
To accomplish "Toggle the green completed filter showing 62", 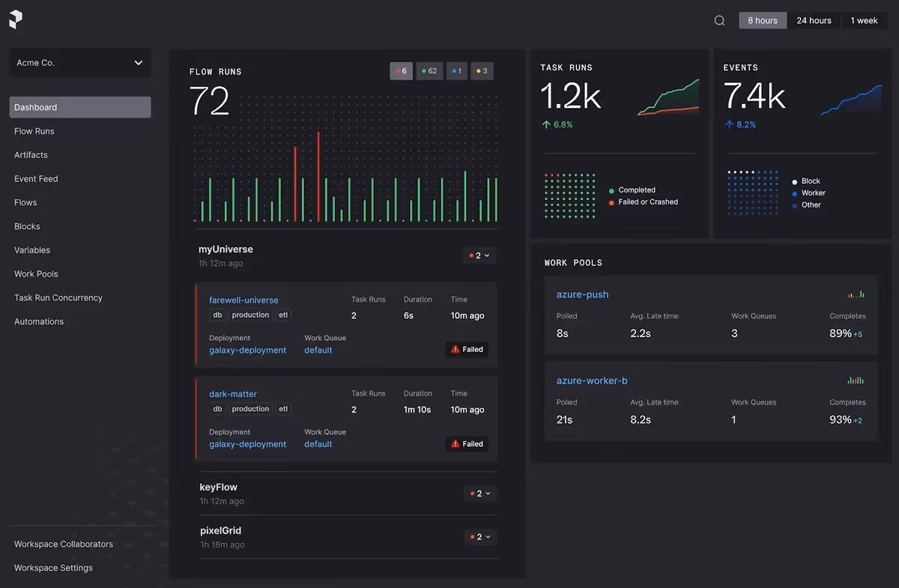I will [430, 71].
